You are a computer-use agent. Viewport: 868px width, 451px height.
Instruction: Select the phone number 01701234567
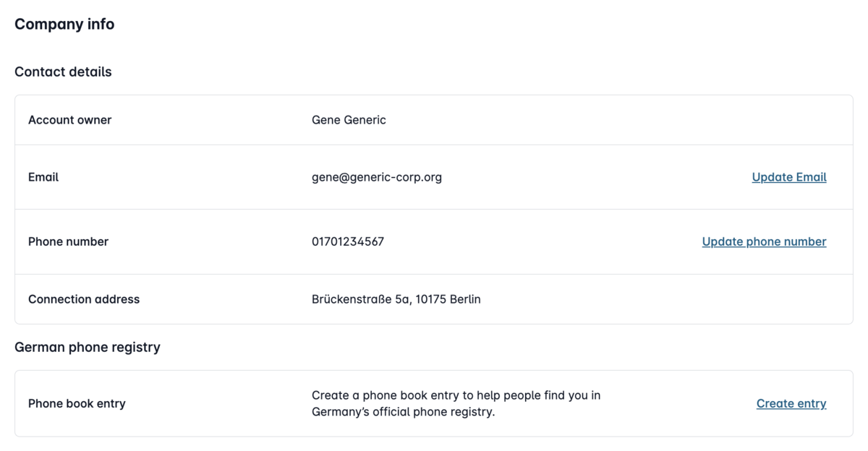point(347,241)
